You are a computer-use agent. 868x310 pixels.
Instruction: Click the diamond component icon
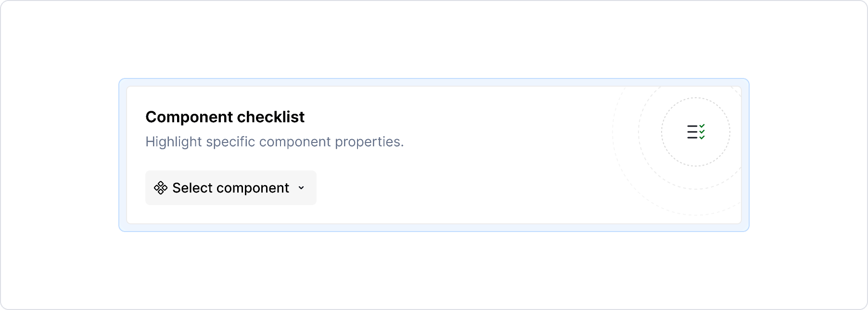coord(160,188)
